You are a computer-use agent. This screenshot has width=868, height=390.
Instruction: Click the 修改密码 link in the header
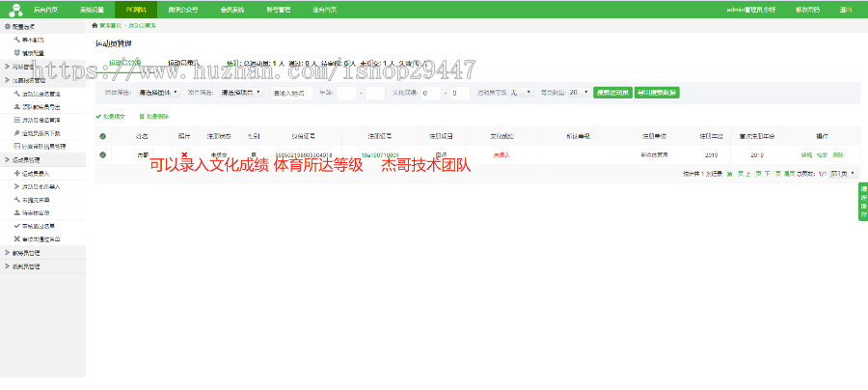807,10
